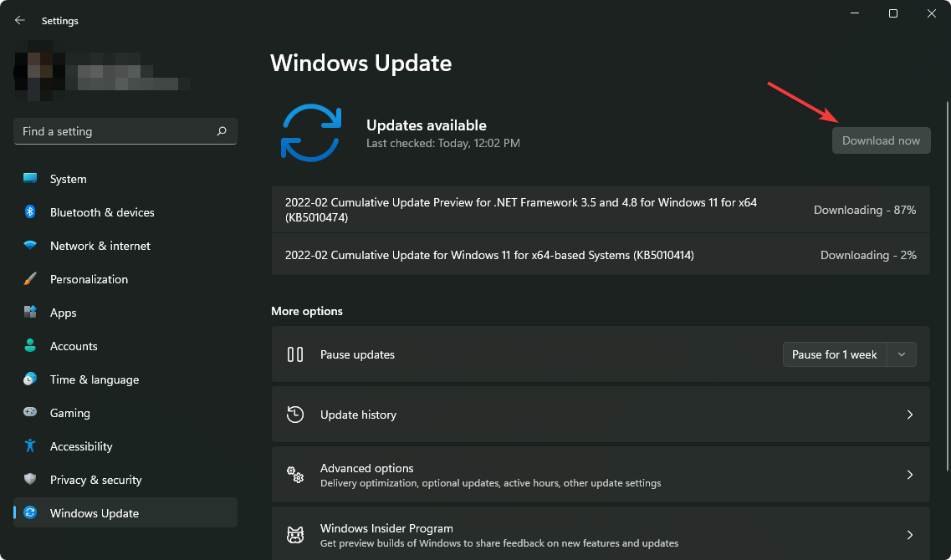Open Network & internet settings
Image resolution: width=951 pixels, height=560 pixels.
point(125,246)
